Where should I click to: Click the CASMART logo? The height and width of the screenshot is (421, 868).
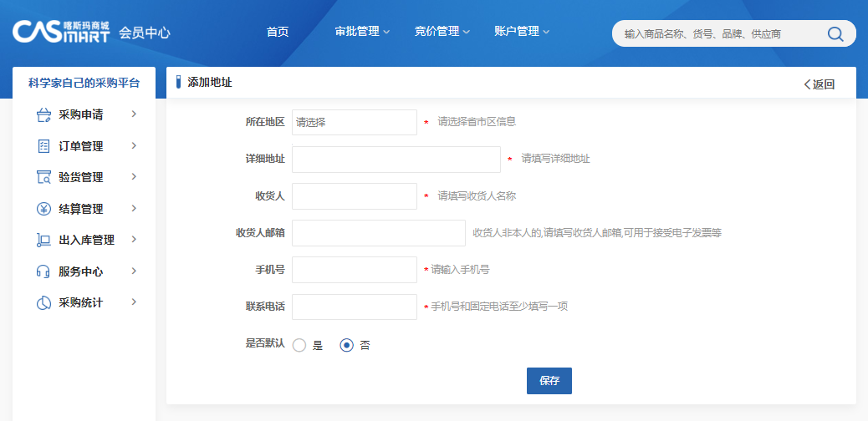tap(61, 32)
